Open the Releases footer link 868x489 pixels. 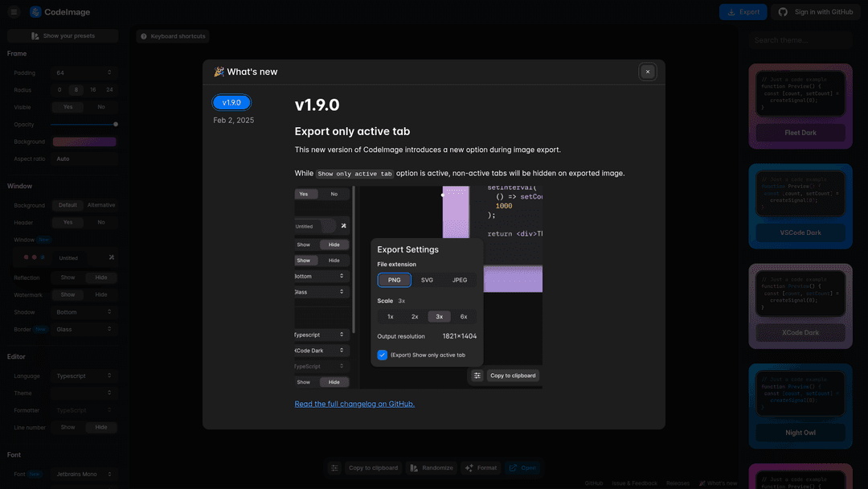pyautogui.click(x=678, y=483)
